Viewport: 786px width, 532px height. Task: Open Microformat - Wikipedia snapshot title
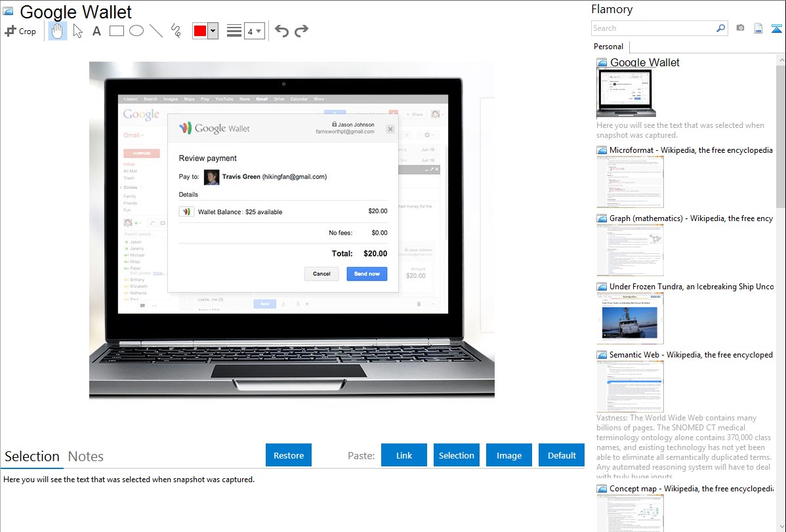tap(691, 150)
